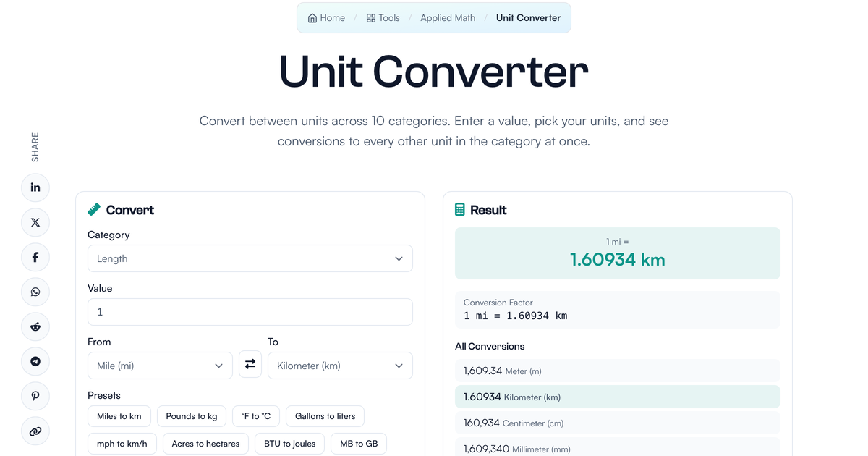The height and width of the screenshot is (456, 868).
Task: Share on LinkedIn icon
Action: [x=35, y=187]
